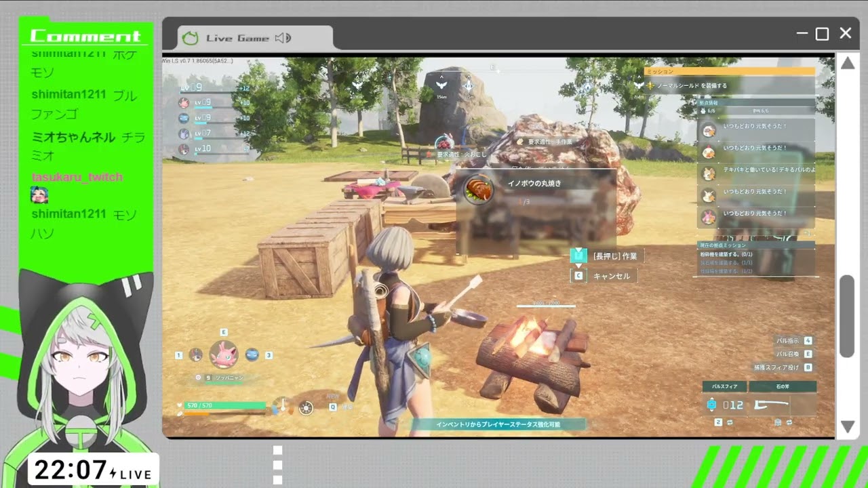Click the C key icon beside キャンセル
This screenshot has height=488, width=868.
(x=578, y=276)
